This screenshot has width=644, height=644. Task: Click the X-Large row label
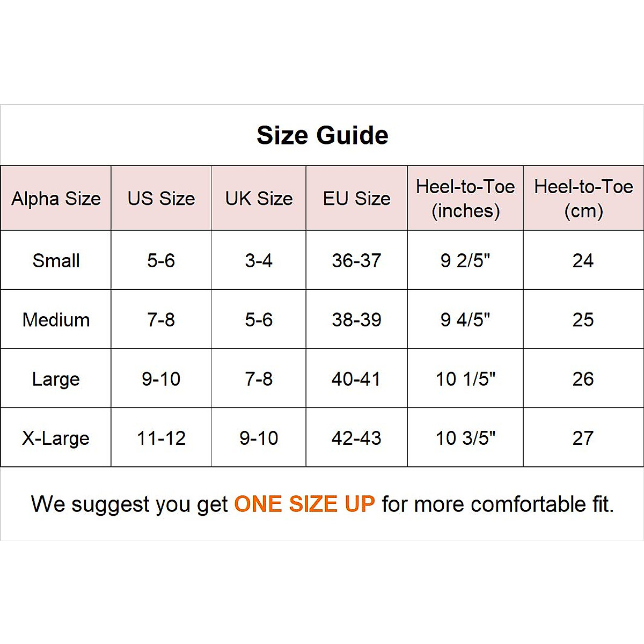56,438
